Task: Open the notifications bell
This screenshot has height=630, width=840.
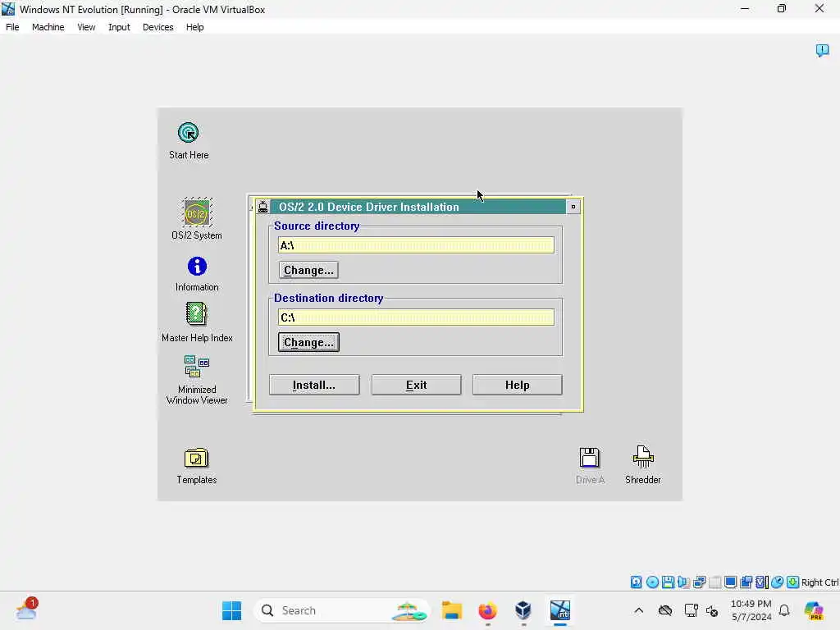Action: (x=784, y=610)
